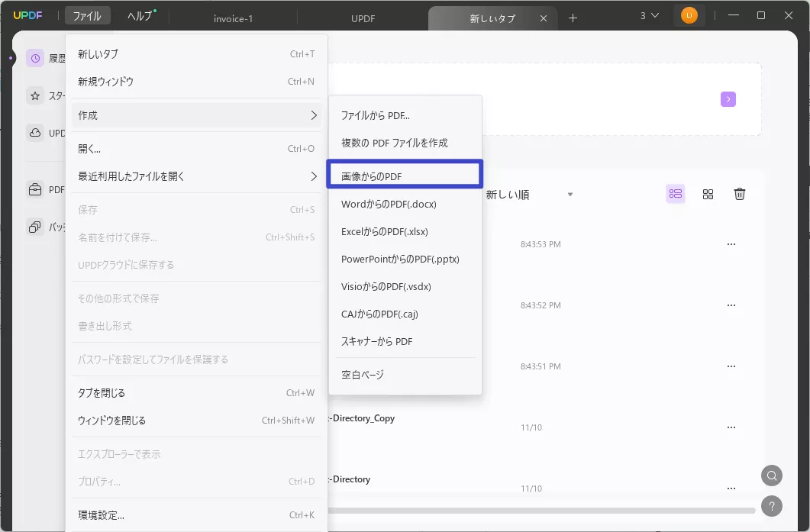810x532 pixels.
Task: Click the 8:43:51 PM timestamp
Action: (x=541, y=366)
